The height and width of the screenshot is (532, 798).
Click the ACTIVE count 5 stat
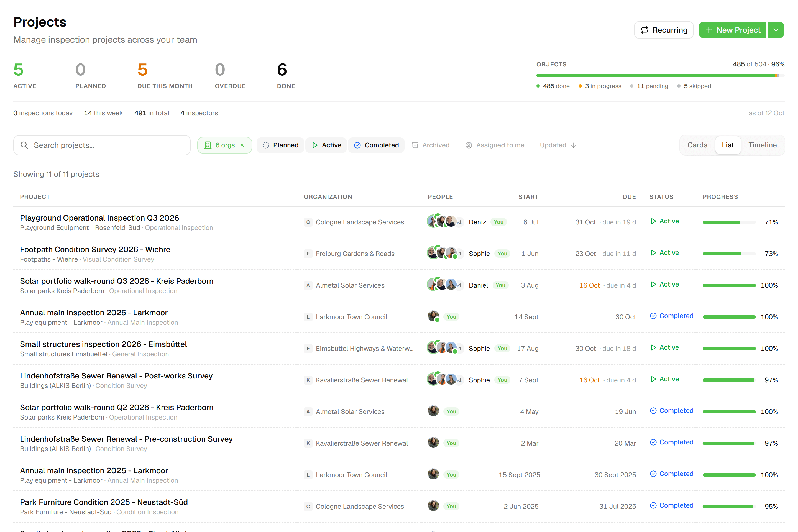point(25,75)
